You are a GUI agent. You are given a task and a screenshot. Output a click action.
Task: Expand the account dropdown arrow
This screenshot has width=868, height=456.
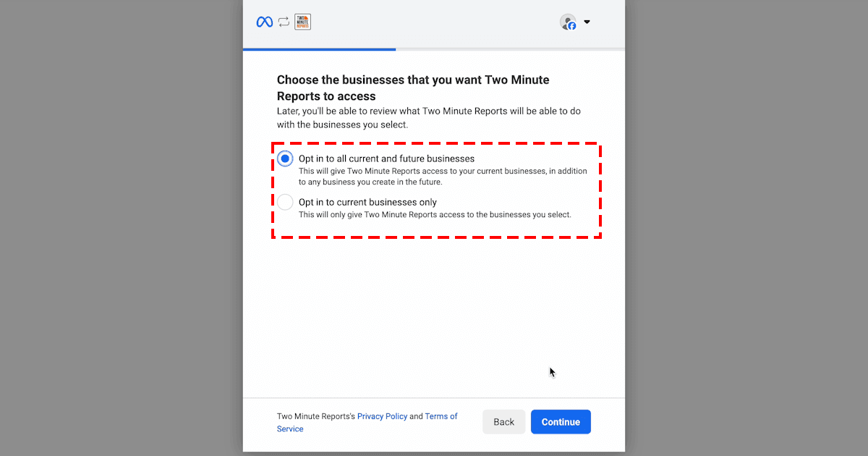[x=587, y=22]
